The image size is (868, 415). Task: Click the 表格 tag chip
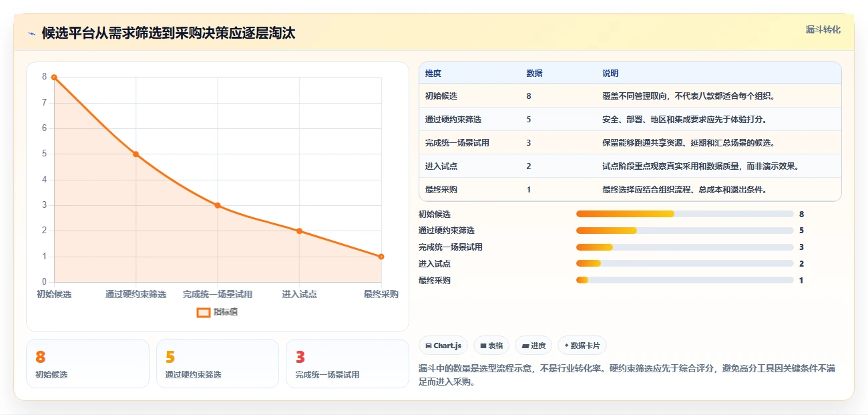coord(491,345)
